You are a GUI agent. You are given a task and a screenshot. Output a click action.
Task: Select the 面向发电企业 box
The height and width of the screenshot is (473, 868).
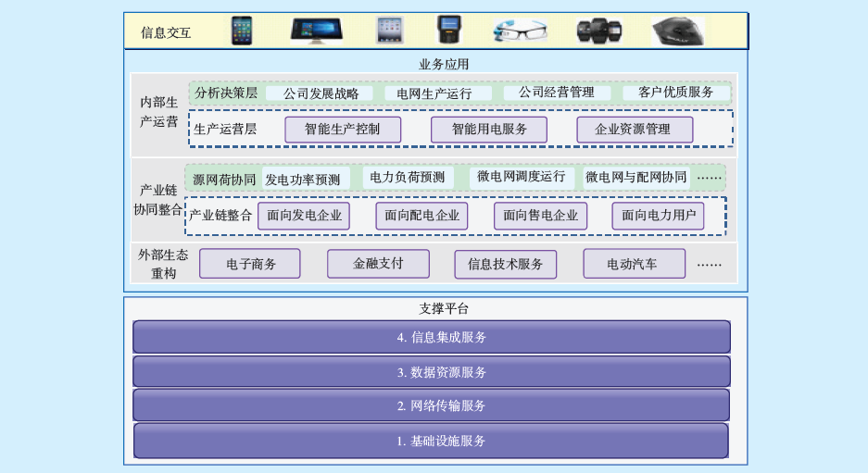(304, 216)
